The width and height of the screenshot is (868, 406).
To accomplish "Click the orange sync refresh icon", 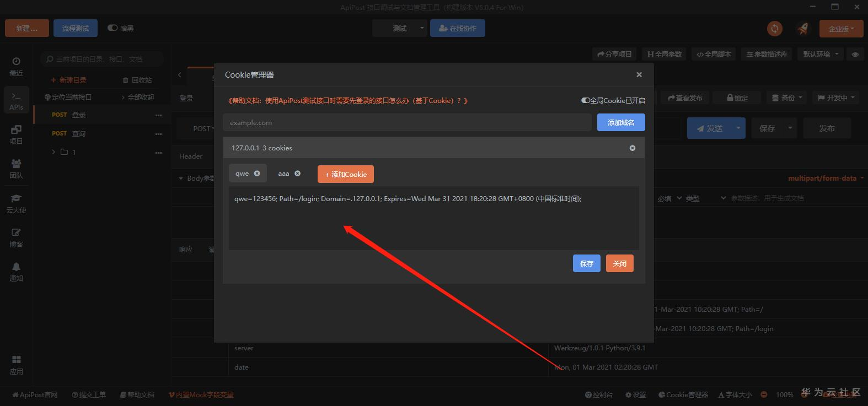I will pyautogui.click(x=775, y=28).
